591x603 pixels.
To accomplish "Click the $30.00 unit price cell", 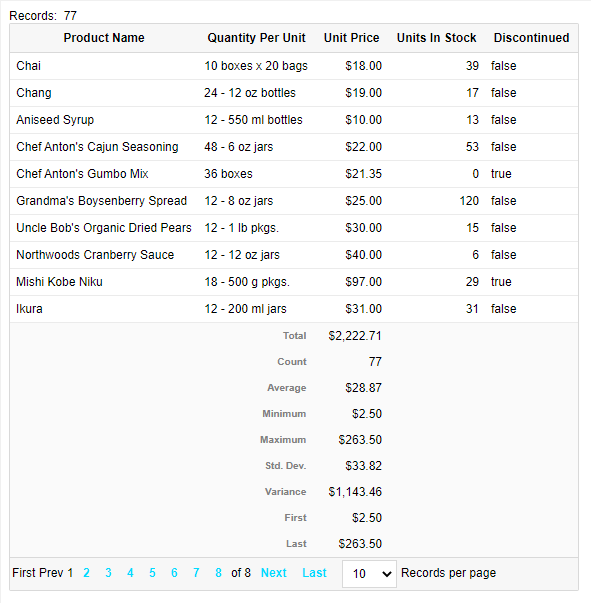I will [x=363, y=228].
